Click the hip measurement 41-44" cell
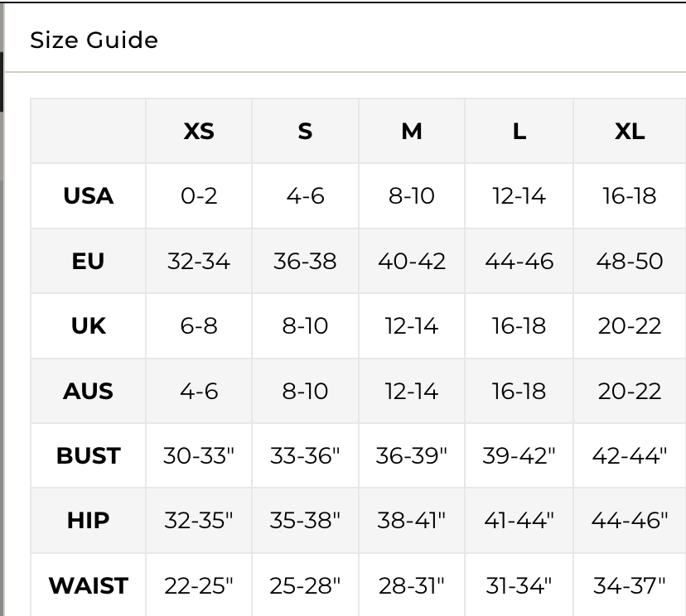This screenshot has height=616, width=686. (519, 521)
